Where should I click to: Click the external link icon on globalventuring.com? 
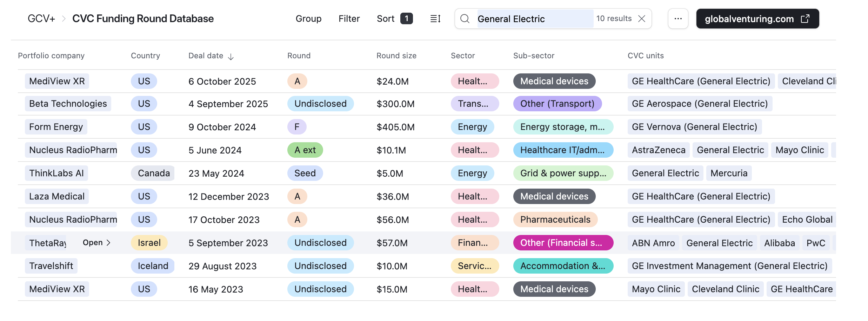click(805, 19)
